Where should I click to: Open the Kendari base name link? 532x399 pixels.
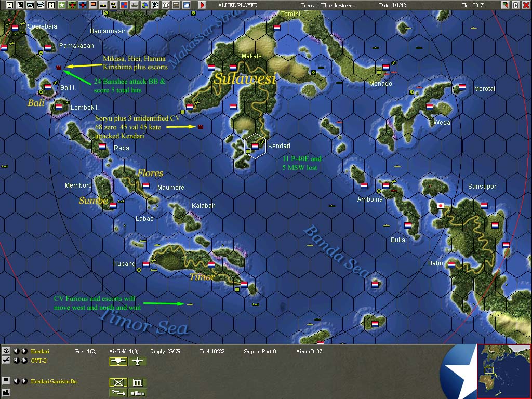pyautogui.click(x=40, y=351)
